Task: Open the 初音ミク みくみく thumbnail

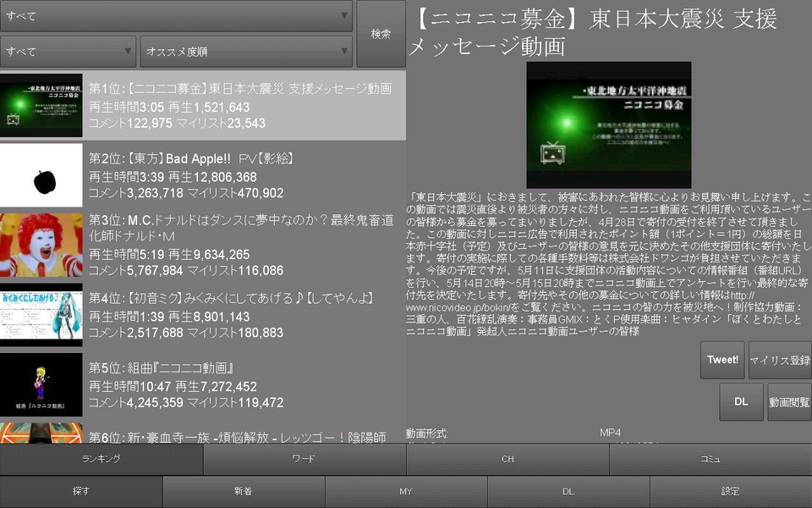Action: 41,315
